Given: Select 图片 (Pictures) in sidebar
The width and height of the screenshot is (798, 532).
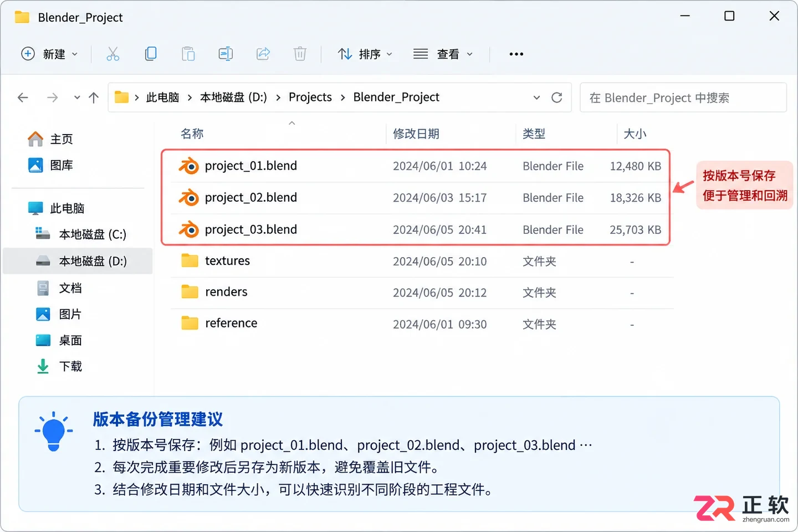Looking at the screenshot, I should pos(59,314).
